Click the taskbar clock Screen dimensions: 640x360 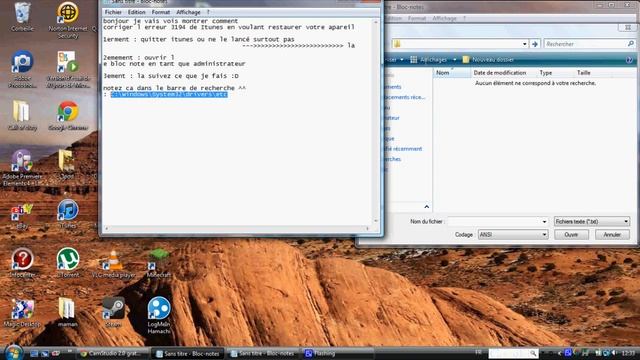click(629, 353)
